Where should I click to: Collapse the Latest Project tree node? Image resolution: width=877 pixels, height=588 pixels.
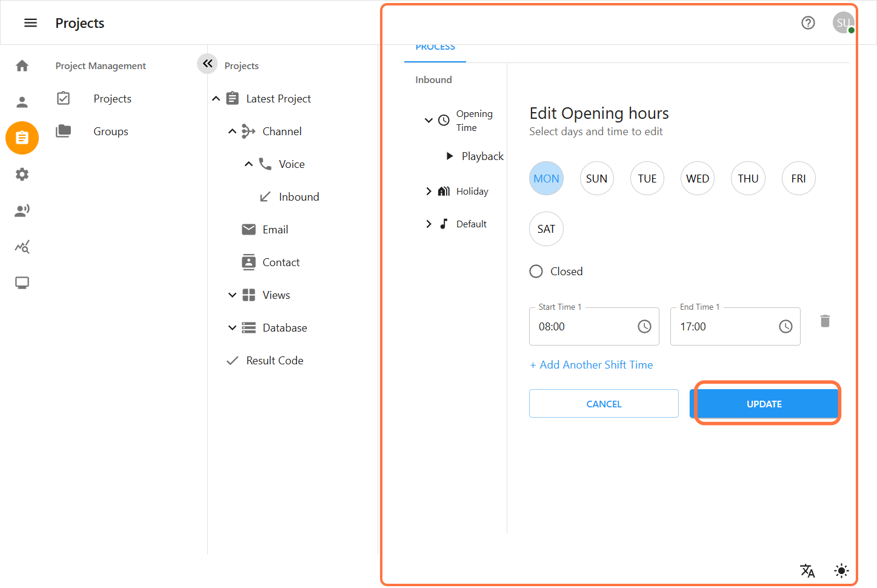tap(216, 99)
